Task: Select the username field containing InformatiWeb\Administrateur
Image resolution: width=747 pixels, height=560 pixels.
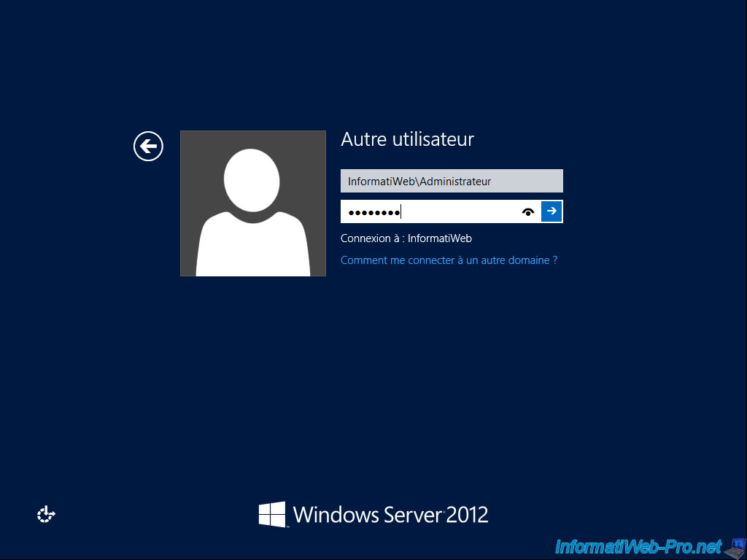Action: tap(452, 181)
